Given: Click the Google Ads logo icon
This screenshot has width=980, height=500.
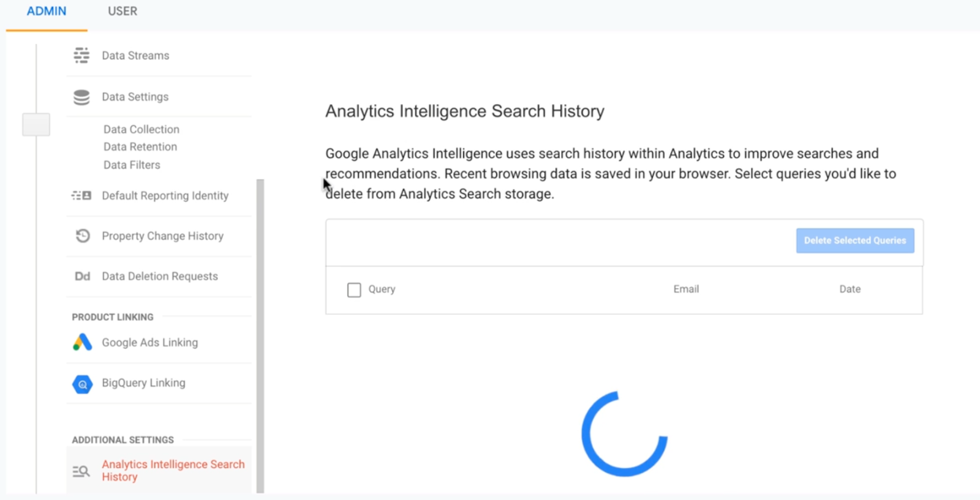Looking at the screenshot, I should pyautogui.click(x=82, y=342).
